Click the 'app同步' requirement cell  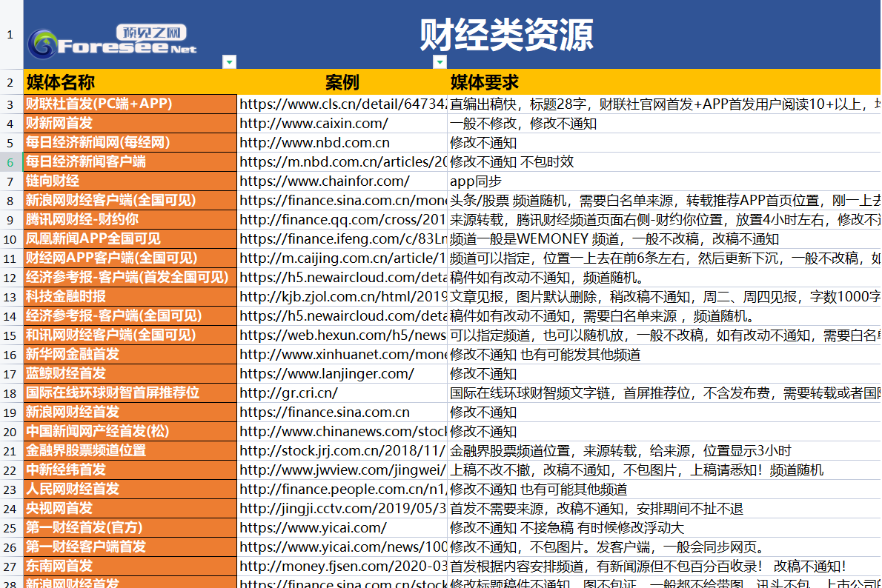[x=476, y=181]
